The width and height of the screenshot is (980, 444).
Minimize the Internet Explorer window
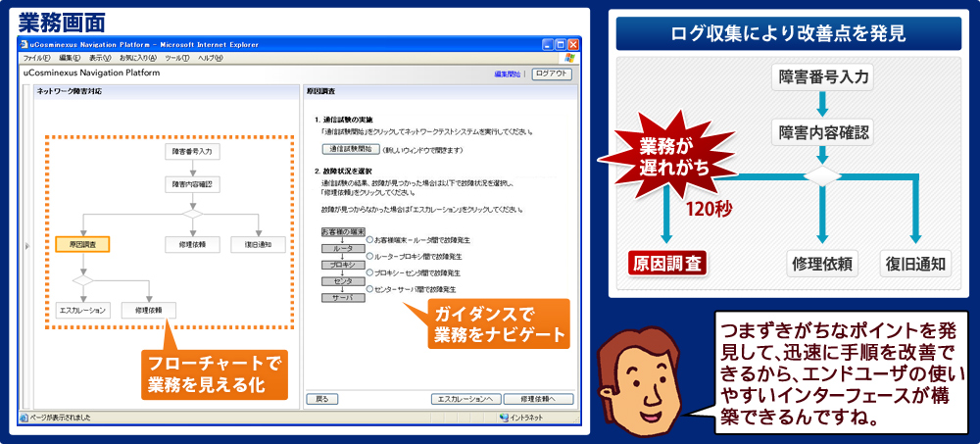[548, 44]
